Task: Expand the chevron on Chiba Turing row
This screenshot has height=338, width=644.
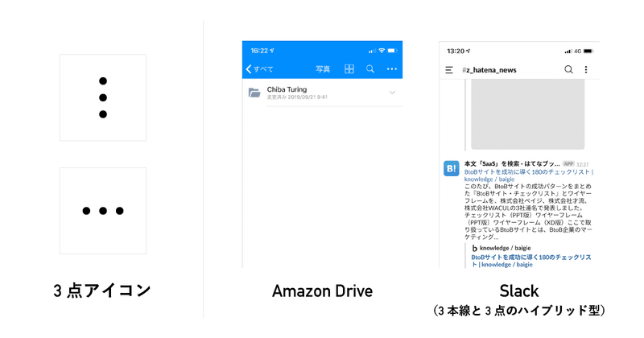Action: click(392, 93)
